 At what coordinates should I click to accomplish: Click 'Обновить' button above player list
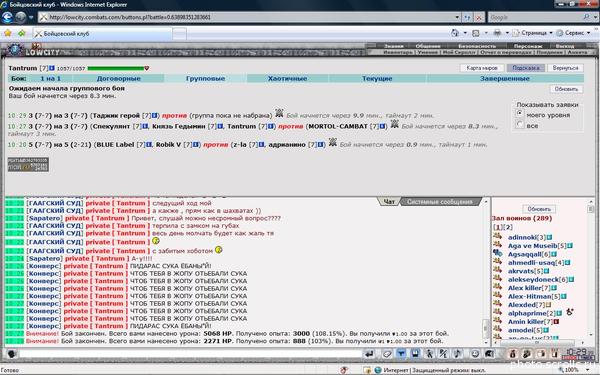539,209
